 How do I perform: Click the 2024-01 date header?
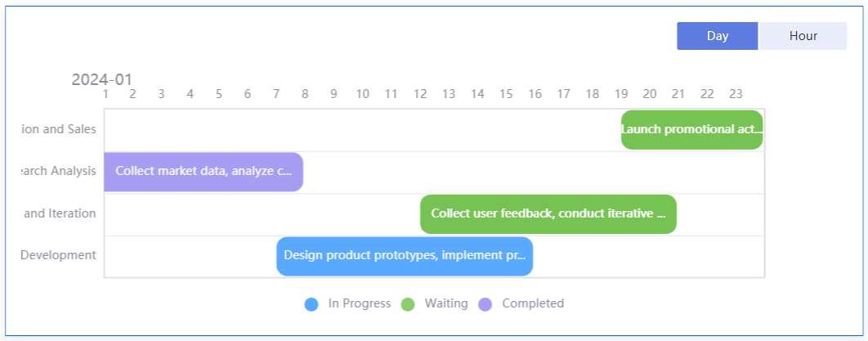pyautogui.click(x=102, y=79)
